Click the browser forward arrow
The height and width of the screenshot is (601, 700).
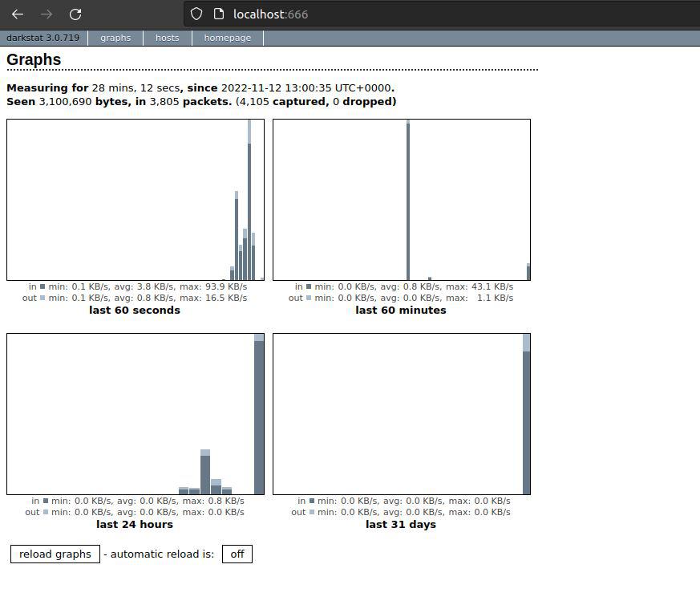(46, 14)
